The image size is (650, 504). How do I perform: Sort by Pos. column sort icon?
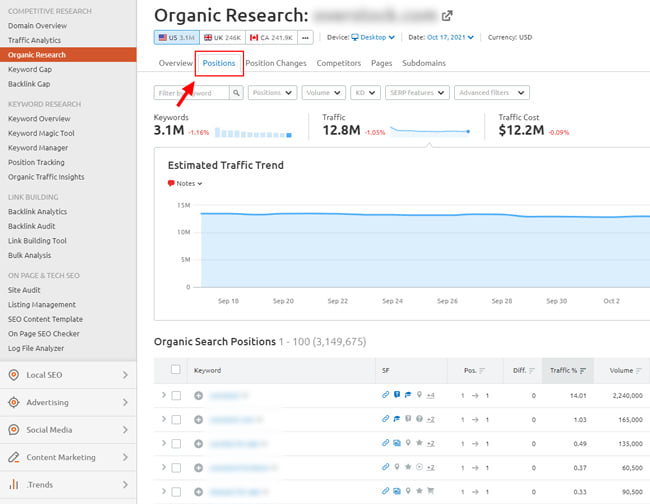click(482, 371)
